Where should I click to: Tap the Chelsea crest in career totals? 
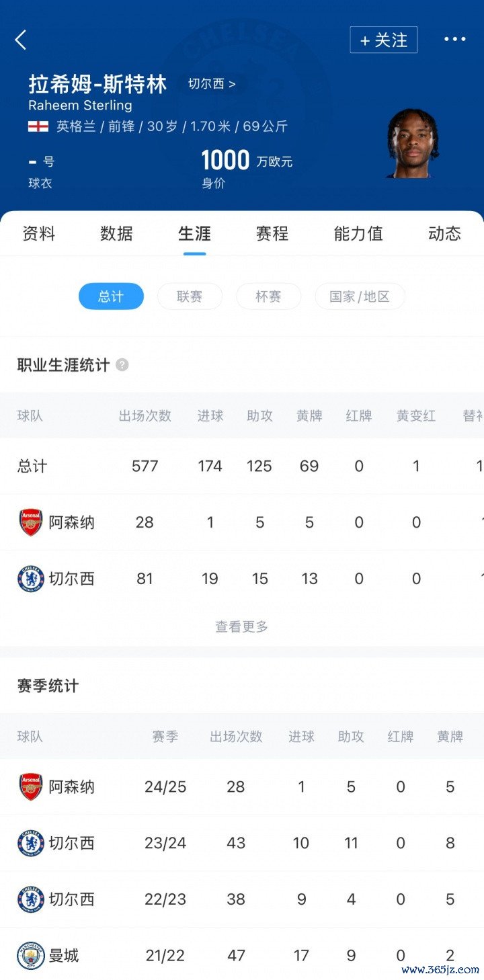[31, 579]
